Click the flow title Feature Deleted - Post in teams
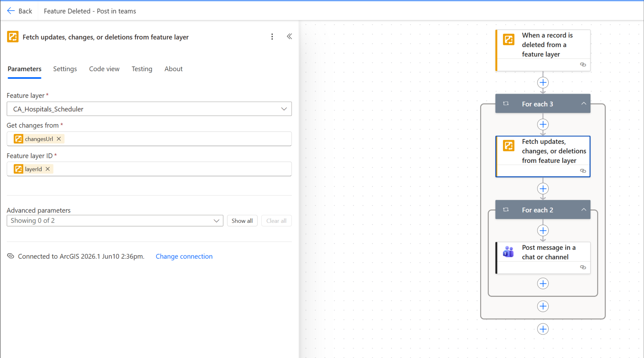 90,11
